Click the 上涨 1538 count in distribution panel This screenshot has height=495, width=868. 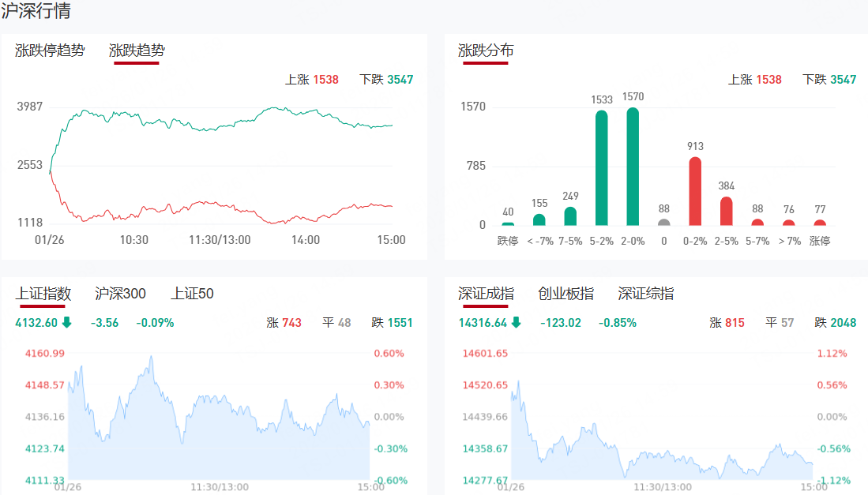(754, 80)
